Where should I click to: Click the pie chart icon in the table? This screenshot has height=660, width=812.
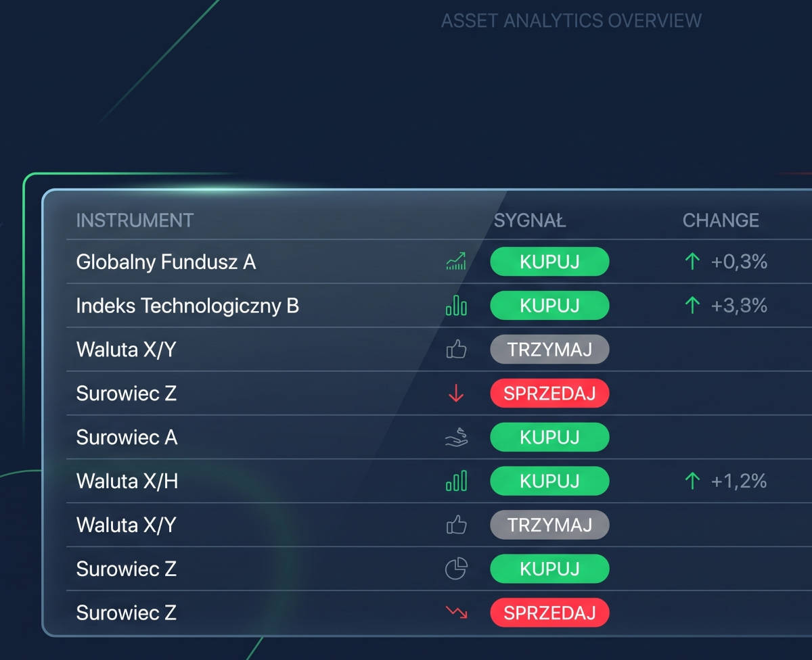point(456,569)
